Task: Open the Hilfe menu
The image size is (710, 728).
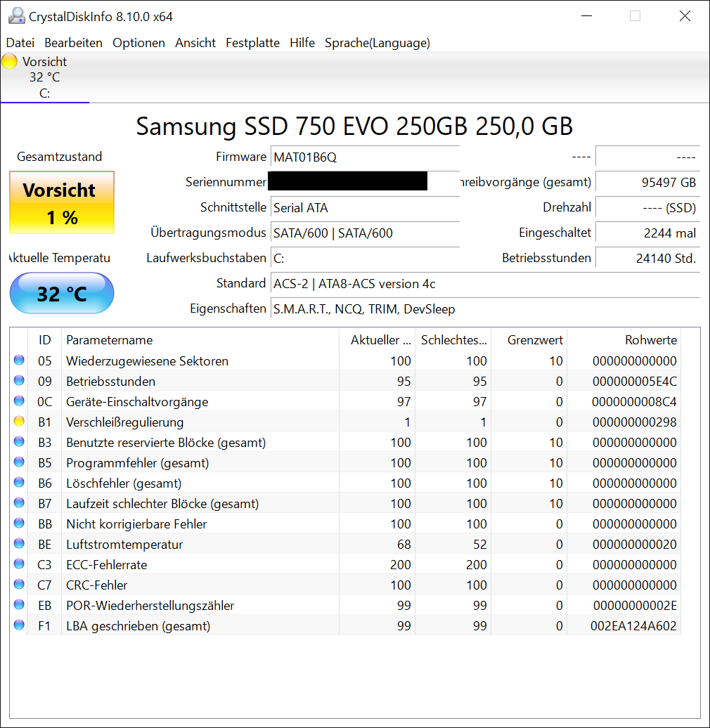Action: pyautogui.click(x=302, y=43)
